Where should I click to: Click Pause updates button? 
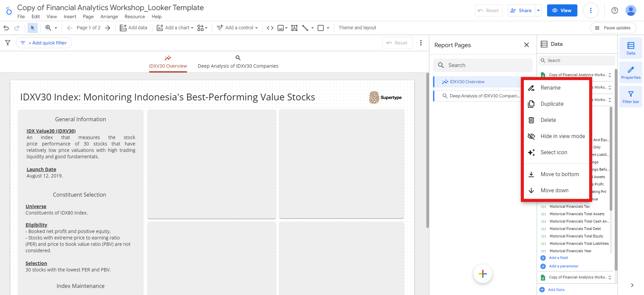(613, 28)
